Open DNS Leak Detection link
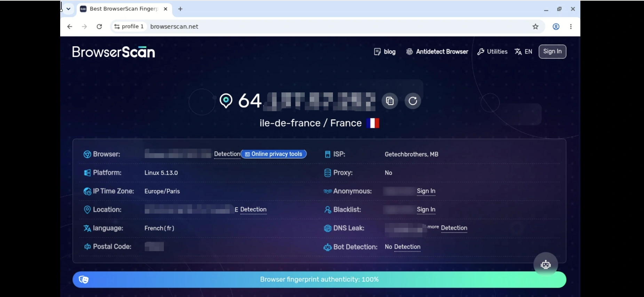This screenshot has height=297, width=644. click(x=454, y=228)
